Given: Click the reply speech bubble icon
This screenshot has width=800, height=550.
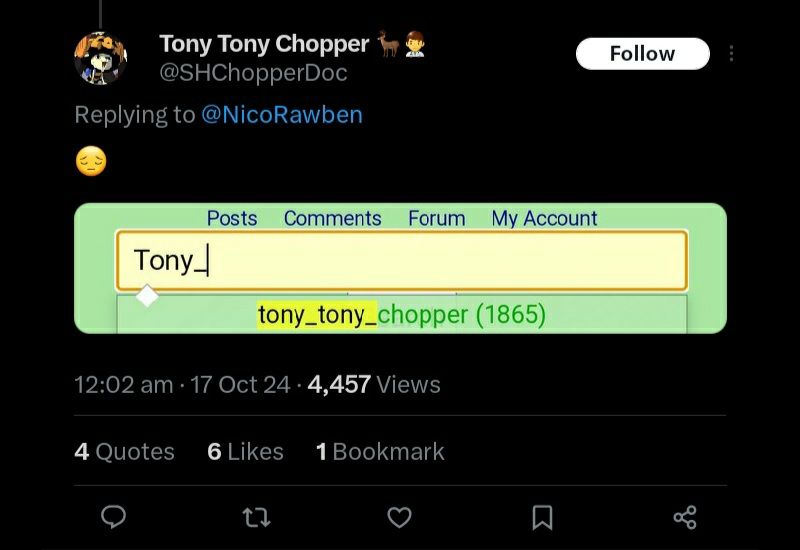Looking at the screenshot, I should [x=114, y=516].
